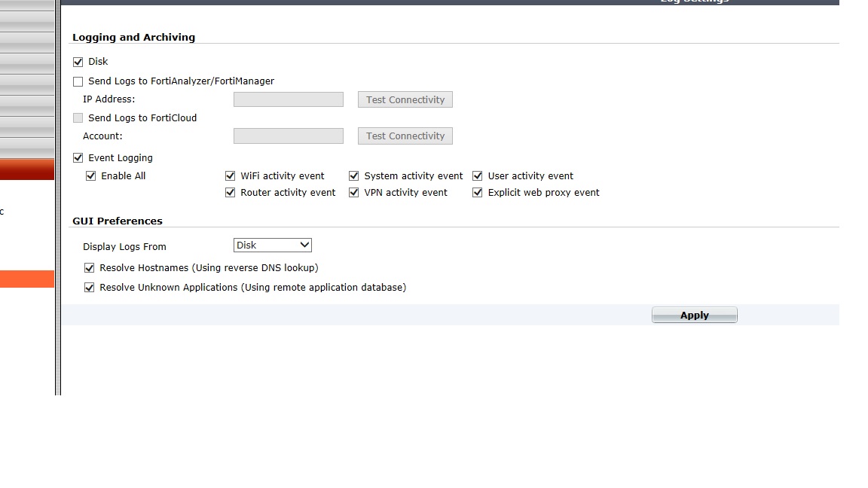Uncheck the Enable All checkbox
868x488 pixels.
[x=90, y=176]
